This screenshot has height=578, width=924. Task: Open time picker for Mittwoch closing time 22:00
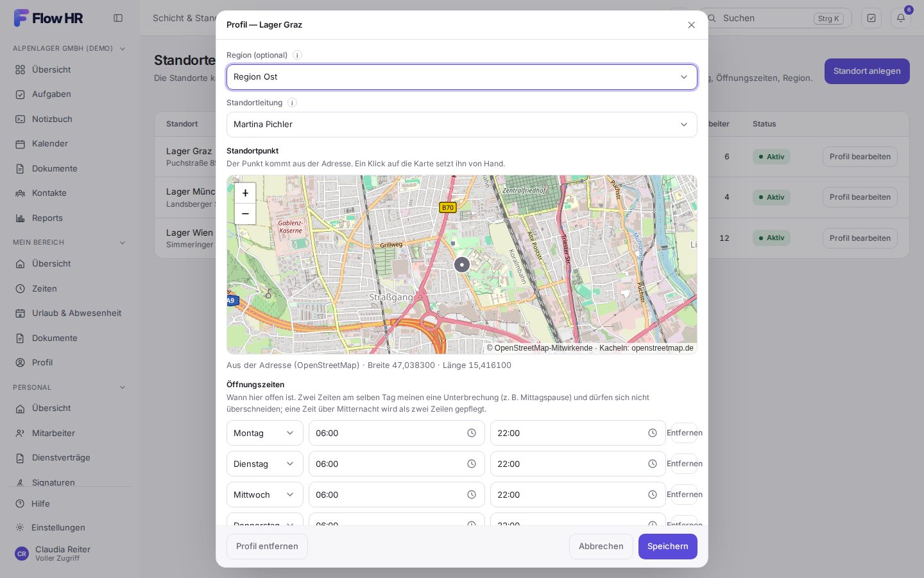pos(653,495)
